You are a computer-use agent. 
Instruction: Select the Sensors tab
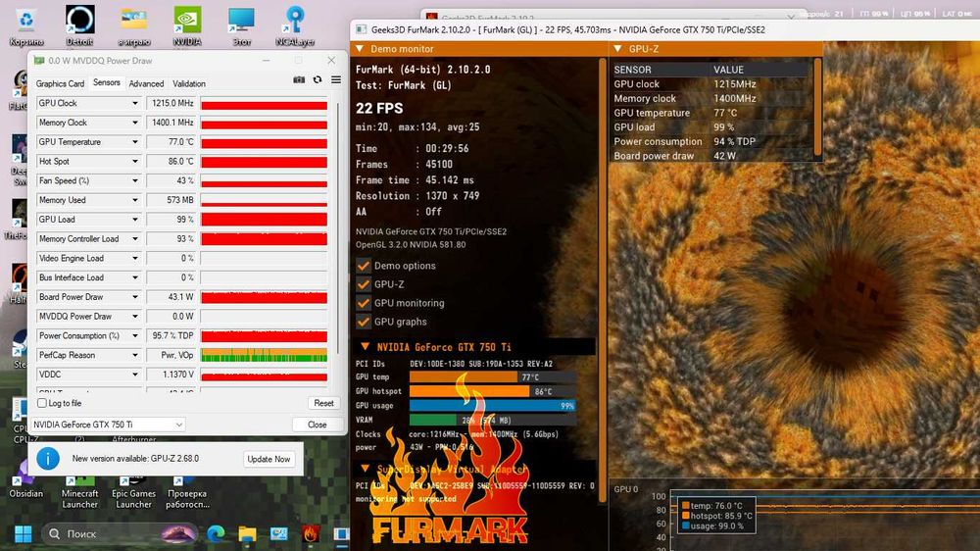click(x=106, y=82)
